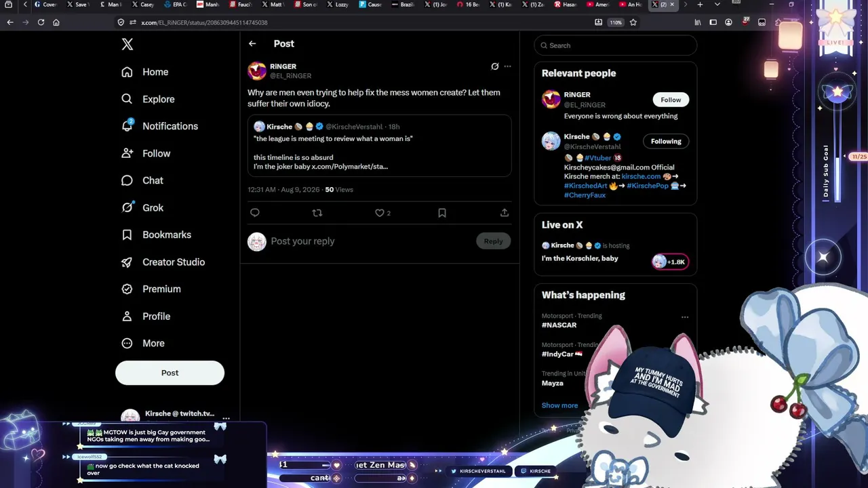868x488 pixels.
Task: Like the post with the heart icon
Action: point(380,213)
